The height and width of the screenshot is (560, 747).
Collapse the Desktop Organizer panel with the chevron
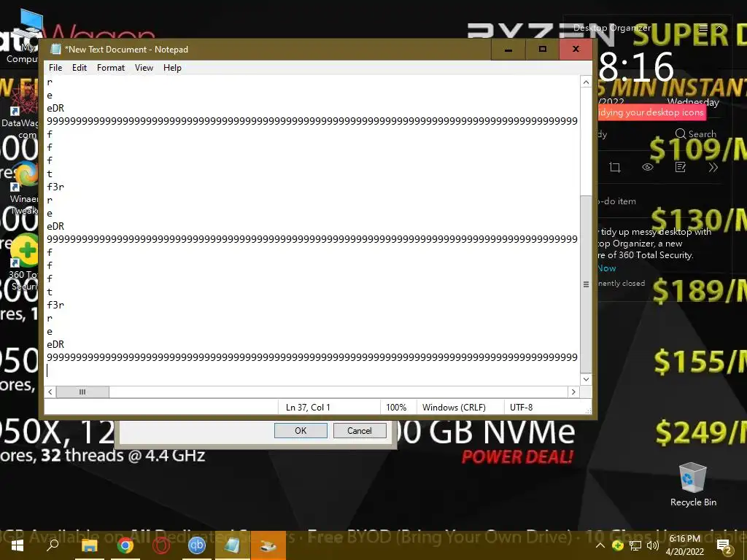719,28
